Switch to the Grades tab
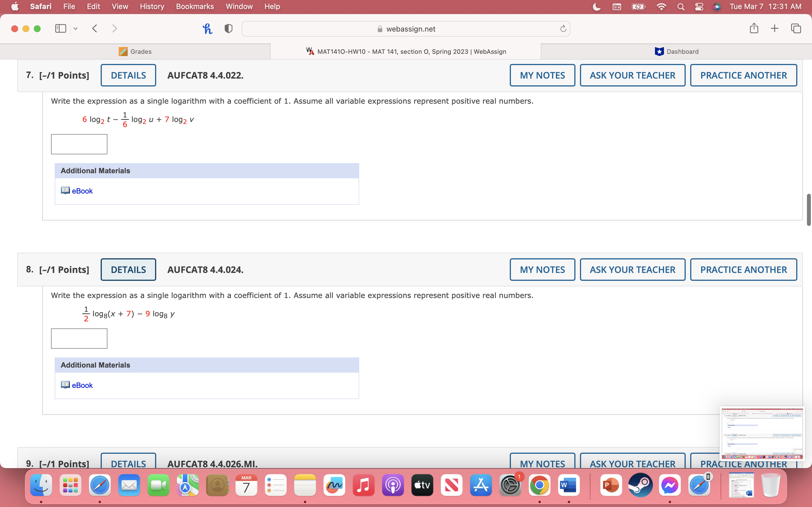 point(135,51)
